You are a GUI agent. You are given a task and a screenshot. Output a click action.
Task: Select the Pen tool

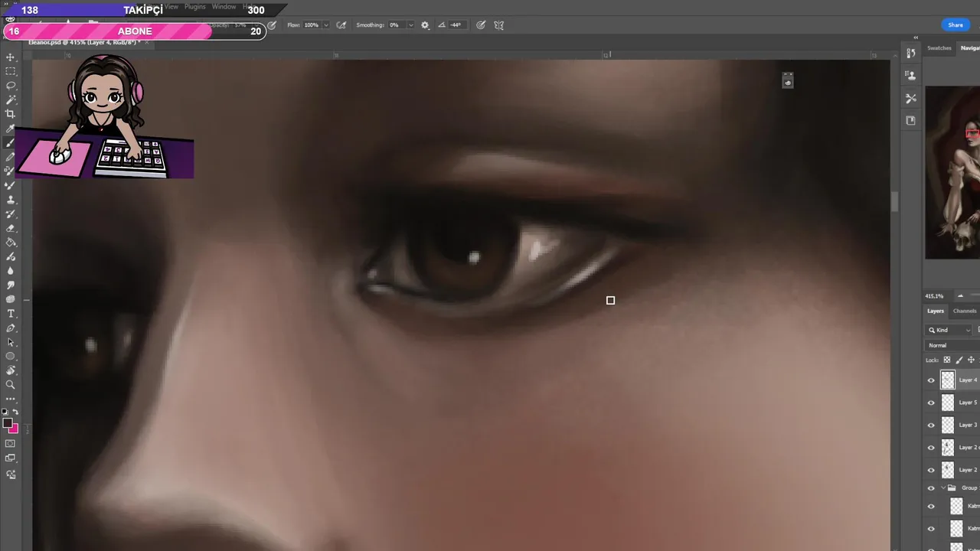click(x=11, y=328)
